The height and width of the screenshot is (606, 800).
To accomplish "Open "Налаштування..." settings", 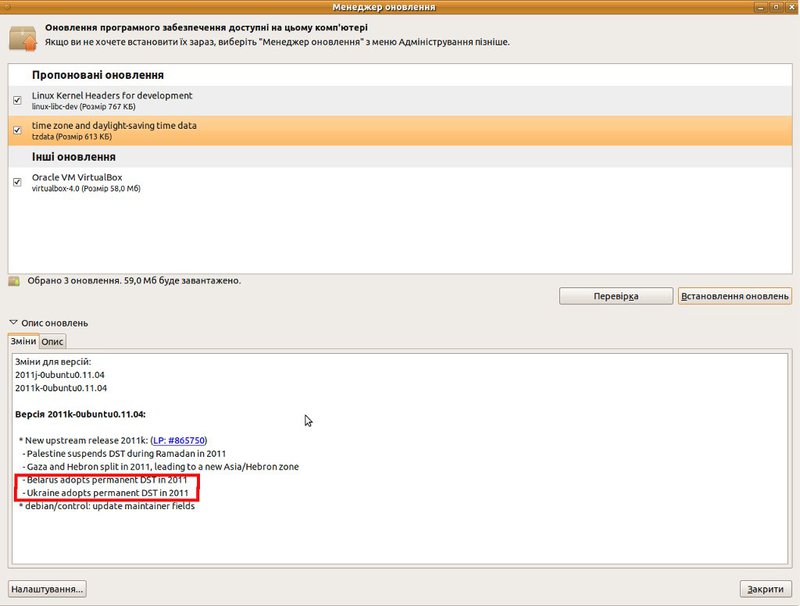I will (x=46, y=588).
